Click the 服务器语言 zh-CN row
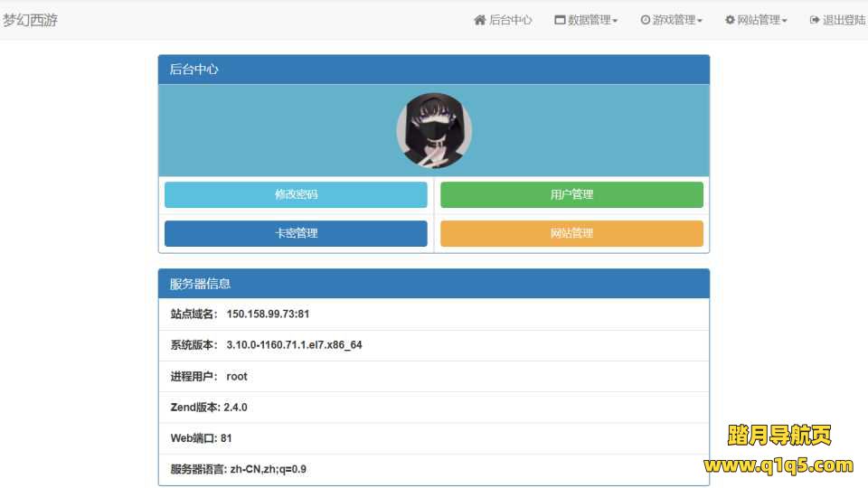 434,470
